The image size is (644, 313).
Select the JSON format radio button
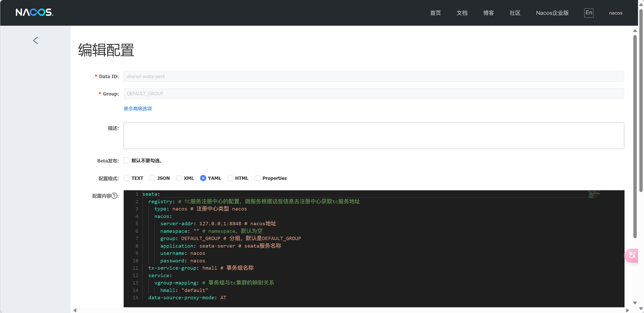coord(153,178)
